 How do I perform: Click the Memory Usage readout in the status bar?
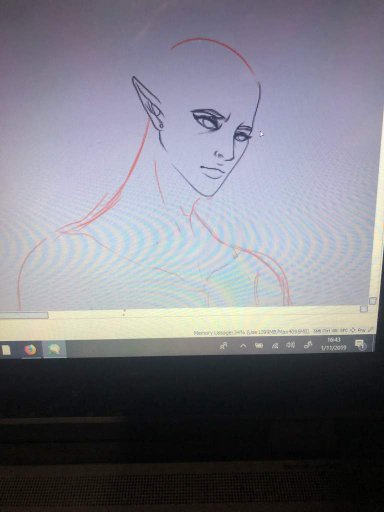pos(252,332)
